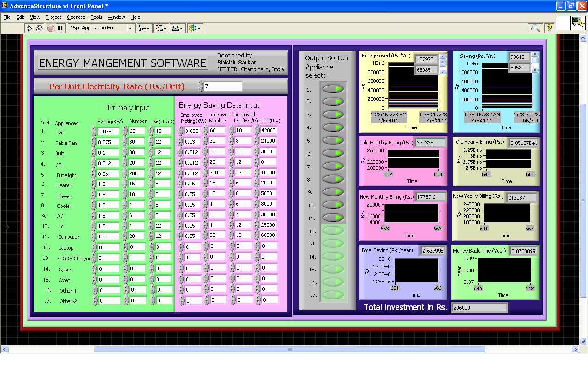Open the Resize Objects dropdown arrow
The image size is (588, 368).
(182, 28)
